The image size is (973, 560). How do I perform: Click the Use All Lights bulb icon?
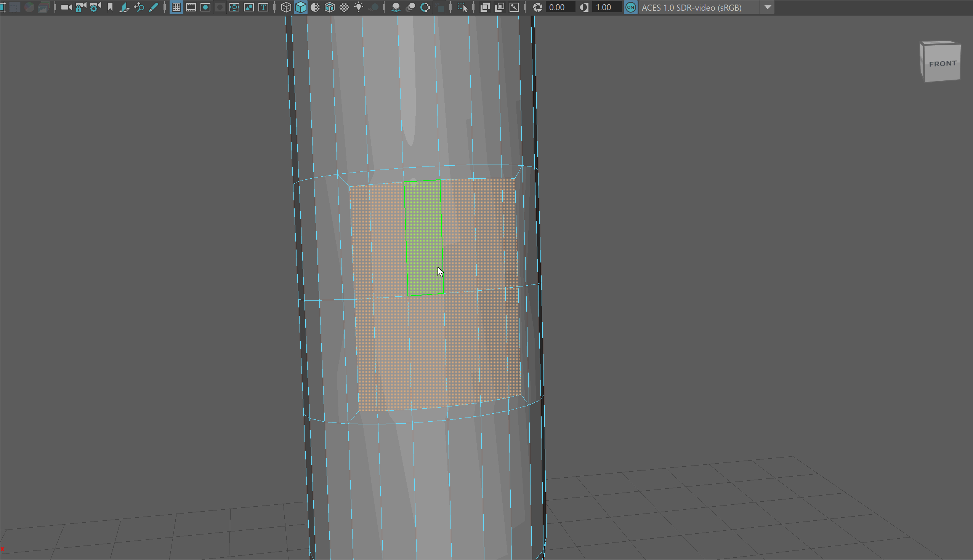click(x=359, y=7)
